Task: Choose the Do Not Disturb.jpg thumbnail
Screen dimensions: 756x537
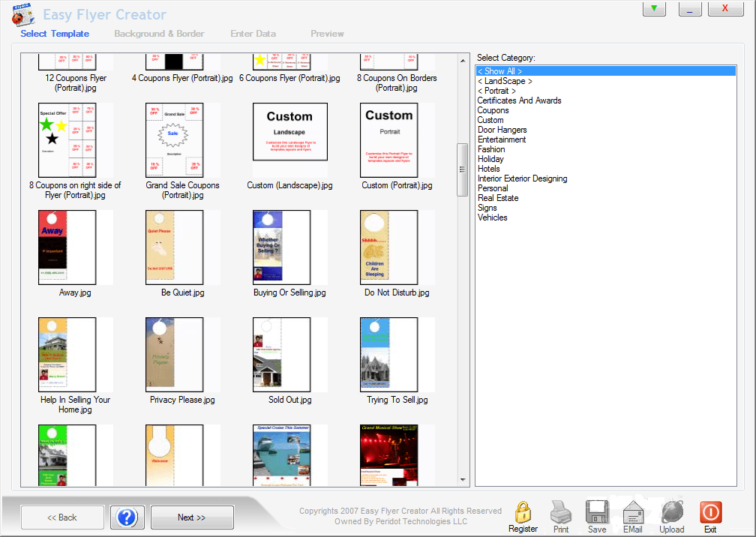Action: click(389, 247)
